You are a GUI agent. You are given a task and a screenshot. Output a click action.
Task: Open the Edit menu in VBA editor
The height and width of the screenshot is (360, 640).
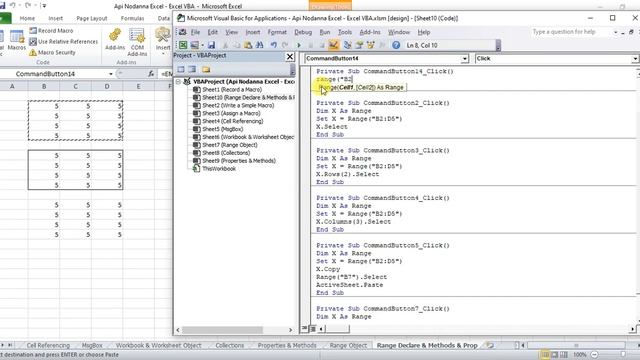pos(213,32)
